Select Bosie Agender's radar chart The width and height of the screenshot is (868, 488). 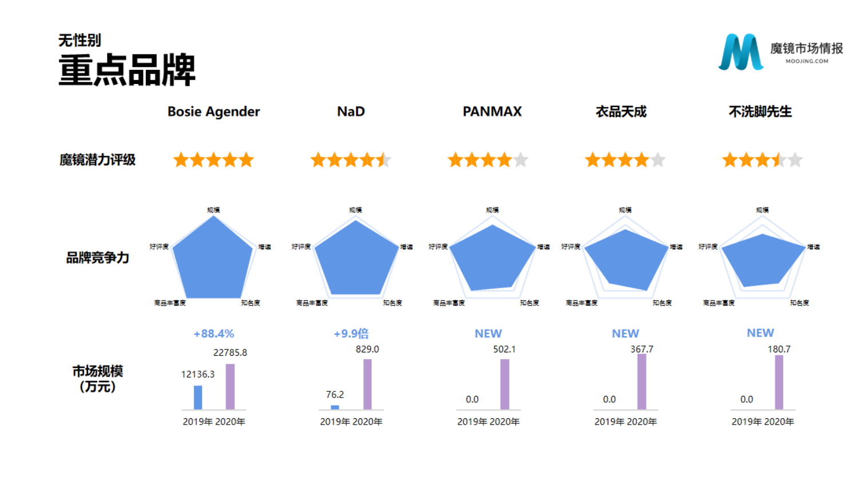click(213, 259)
